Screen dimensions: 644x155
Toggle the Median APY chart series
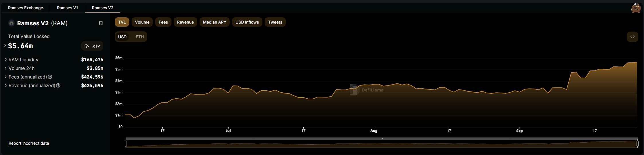coord(214,22)
